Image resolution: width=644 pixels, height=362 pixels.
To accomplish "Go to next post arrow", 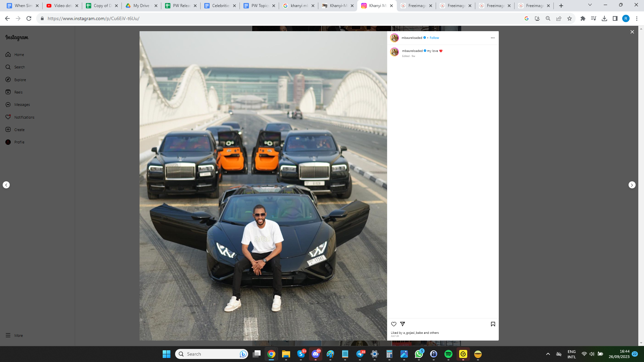I will [x=632, y=185].
